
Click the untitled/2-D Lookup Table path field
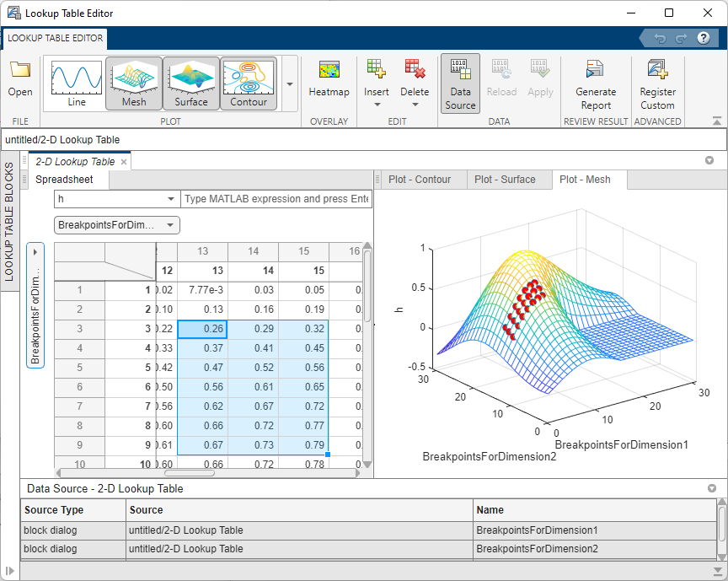pos(363,140)
